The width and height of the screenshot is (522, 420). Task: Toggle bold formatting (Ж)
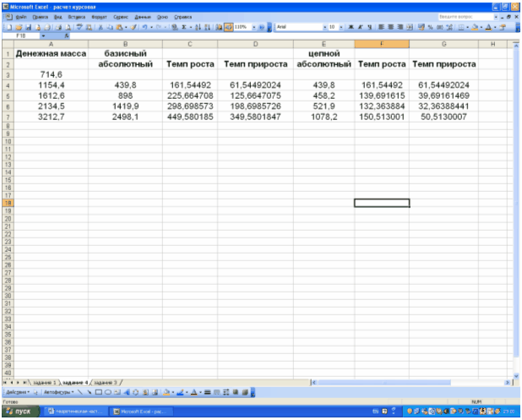click(x=351, y=27)
